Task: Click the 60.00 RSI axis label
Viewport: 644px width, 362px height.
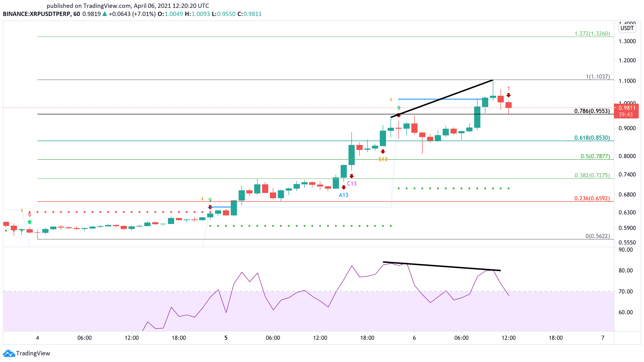Action: 626,312
